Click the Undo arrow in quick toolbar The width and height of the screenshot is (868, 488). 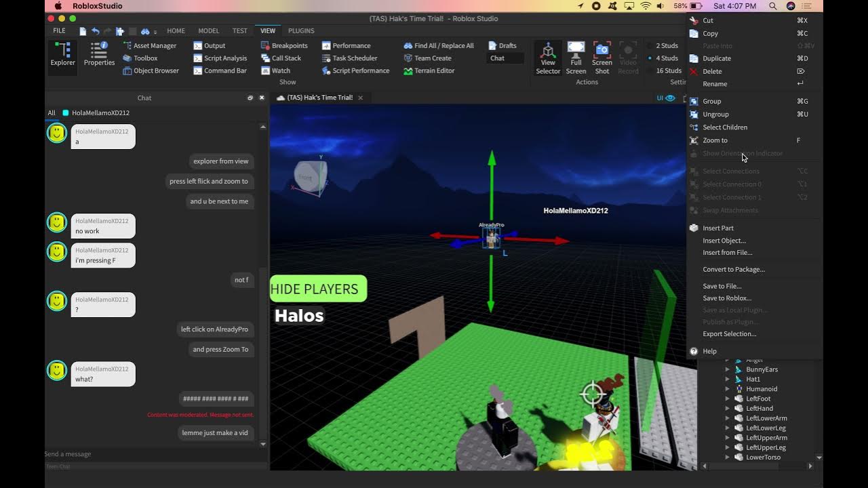(x=95, y=31)
